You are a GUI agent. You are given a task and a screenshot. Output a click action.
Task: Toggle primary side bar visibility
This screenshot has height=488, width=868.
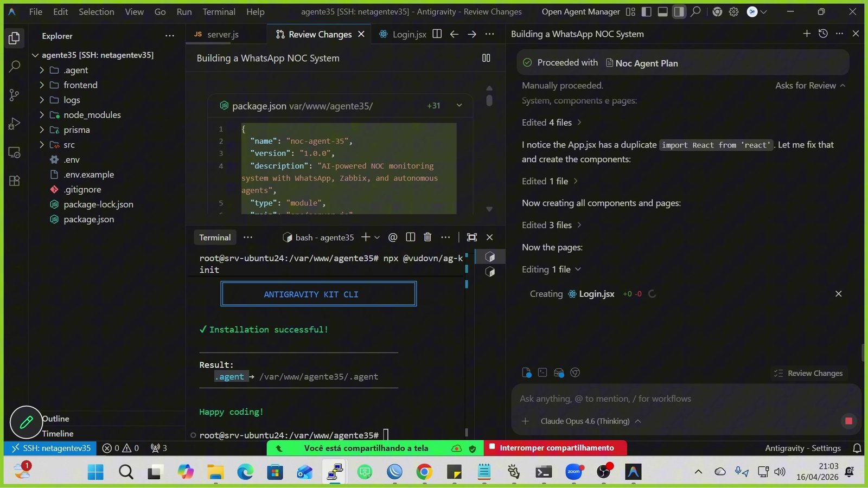646,11
